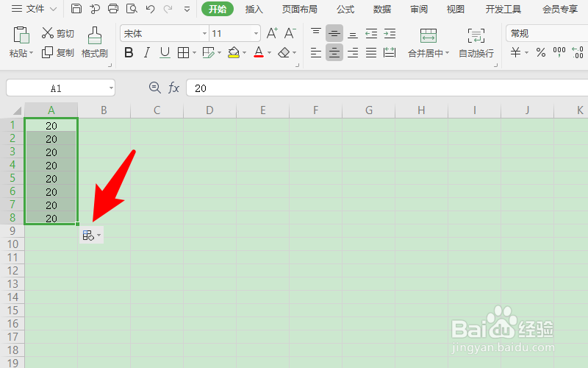
Task: Click the Cut (剪切) scissors button
Action: 58,33
